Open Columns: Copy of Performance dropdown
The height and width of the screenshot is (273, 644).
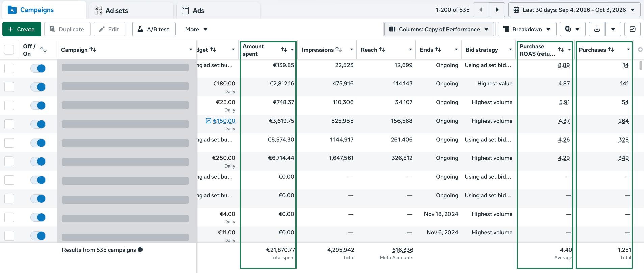(x=439, y=29)
